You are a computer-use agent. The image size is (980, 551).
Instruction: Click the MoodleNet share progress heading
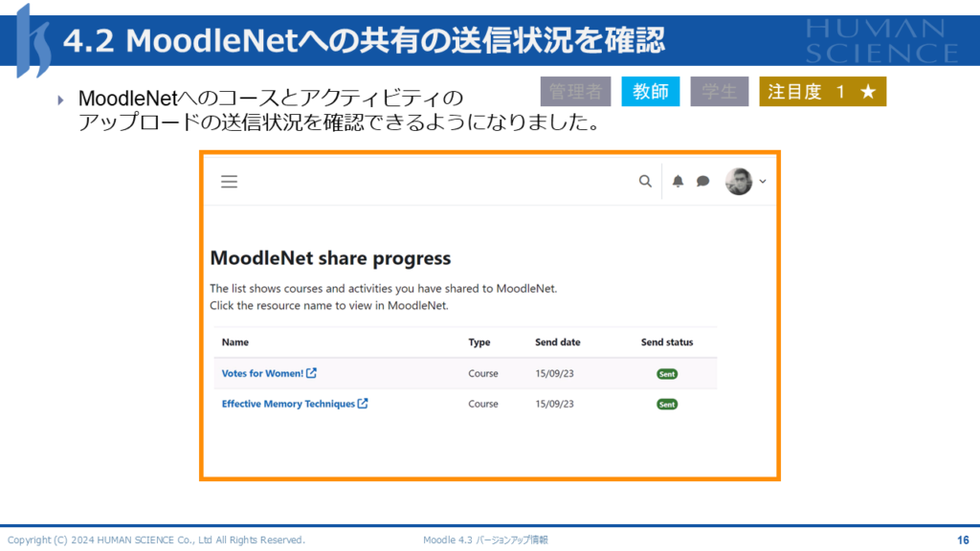coord(330,258)
